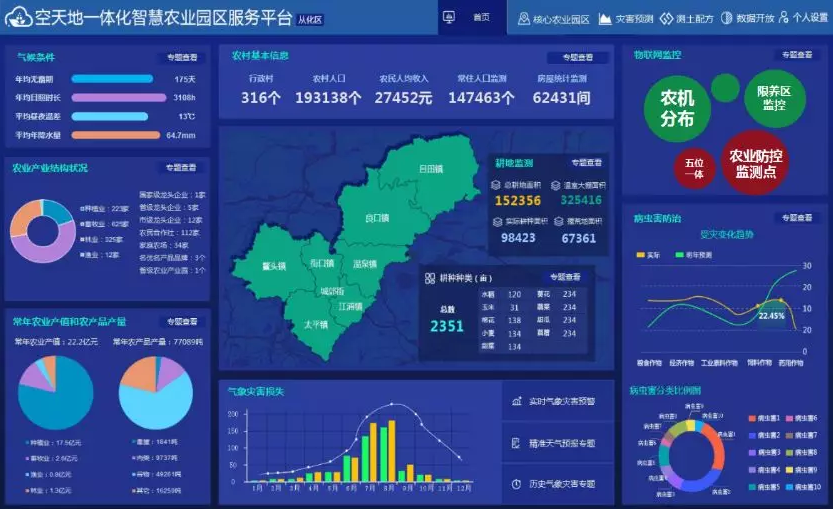
Task: Click the 数据开放 globe icon
Action: [727, 19]
